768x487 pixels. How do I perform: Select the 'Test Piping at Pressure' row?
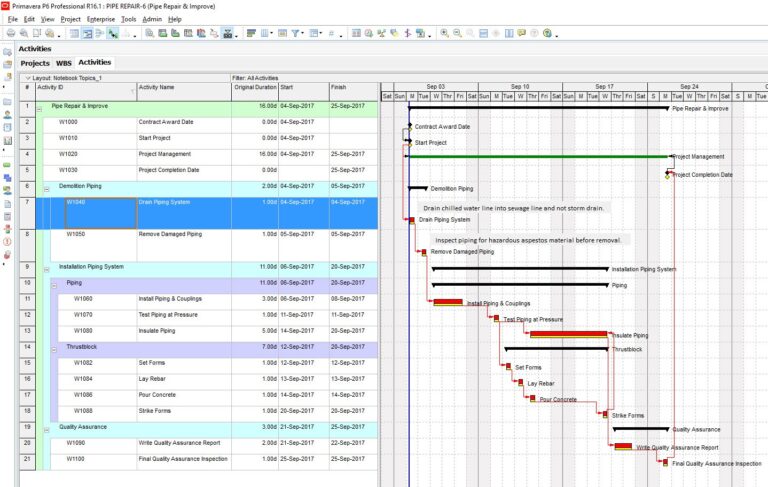(x=207, y=317)
